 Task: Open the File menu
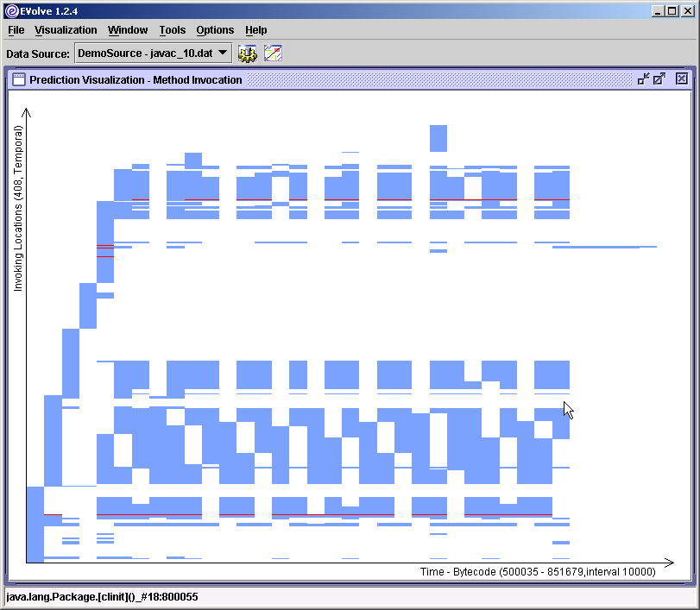point(16,30)
